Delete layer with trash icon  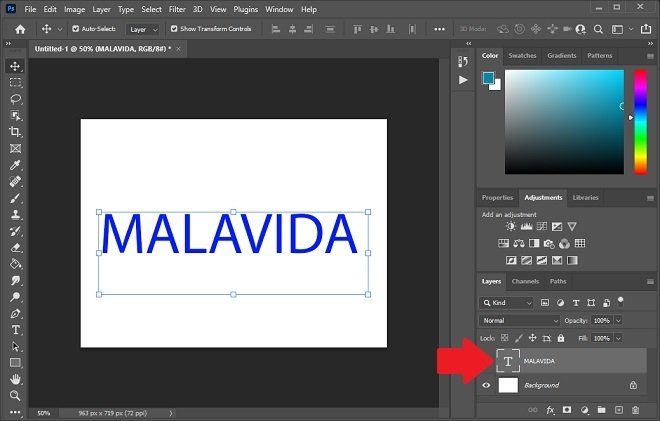636,410
